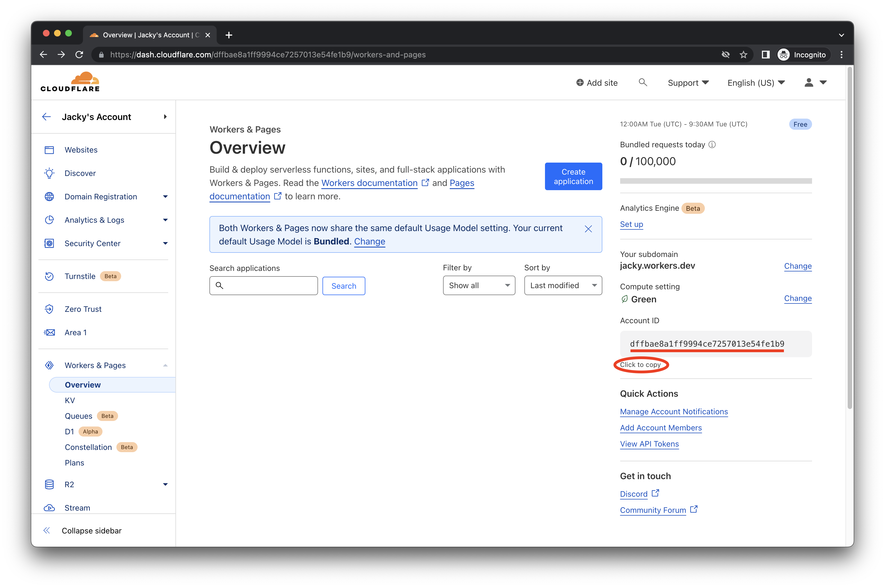Viewport: 885px width, 588px height.
Task: Open the search magnifier in header
Action: point(642,82)
